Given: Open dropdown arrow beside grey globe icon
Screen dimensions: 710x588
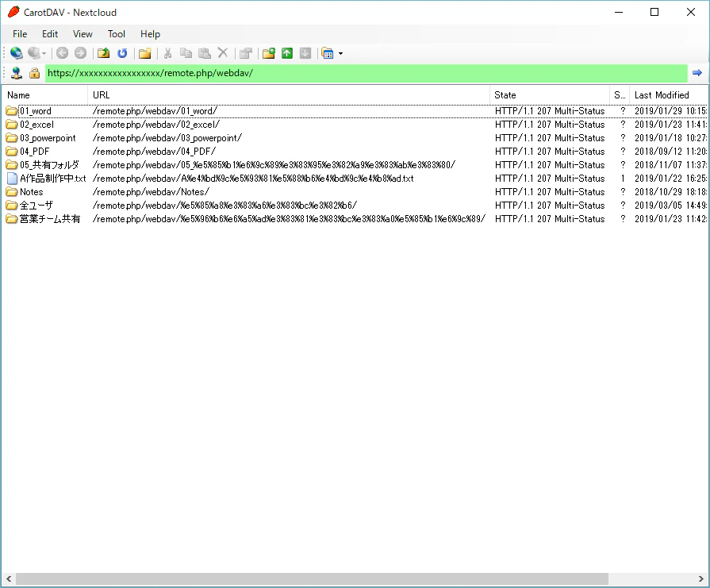Looking at the screenshot, I should (44, 54).
